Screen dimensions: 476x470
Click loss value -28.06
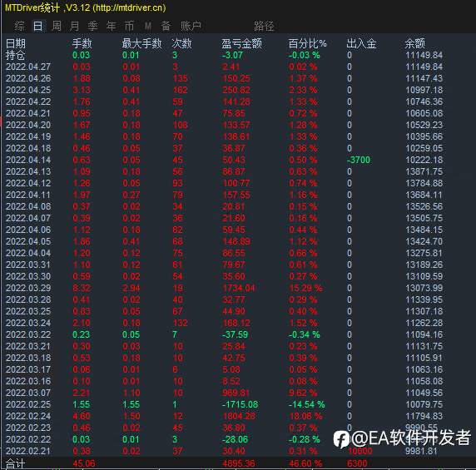(x=235, y=439)
